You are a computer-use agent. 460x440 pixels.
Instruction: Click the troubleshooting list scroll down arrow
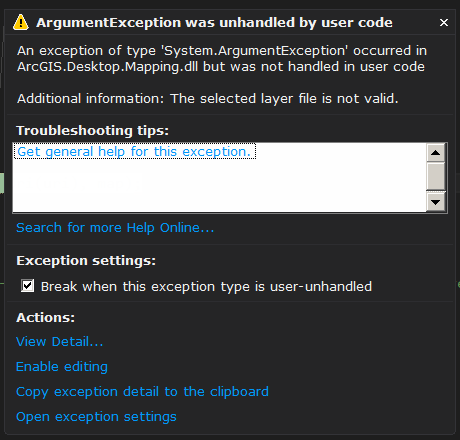pyautogui.click(x=435, y=202)
